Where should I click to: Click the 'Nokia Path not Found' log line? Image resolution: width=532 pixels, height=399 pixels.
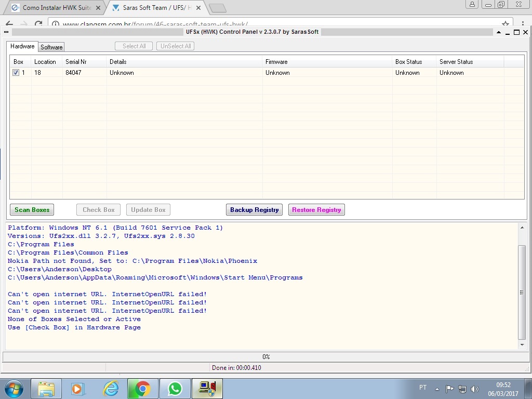click(x=132, y=261)
